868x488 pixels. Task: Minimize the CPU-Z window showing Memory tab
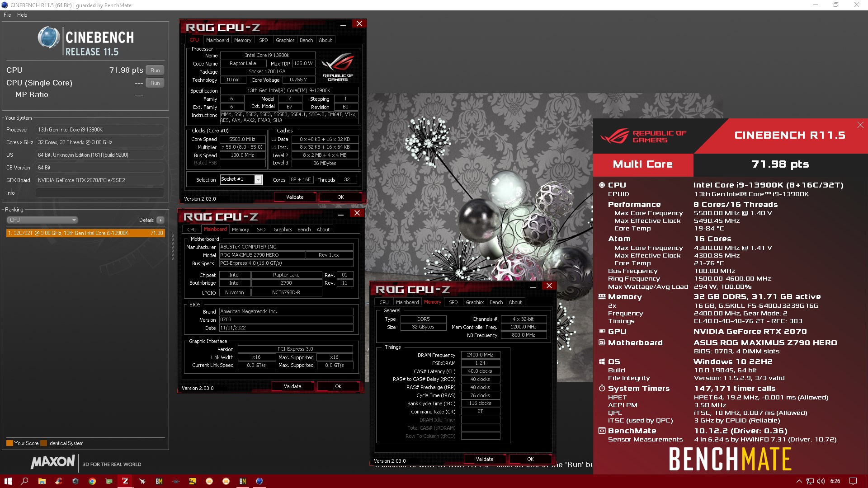click(533, 286)
